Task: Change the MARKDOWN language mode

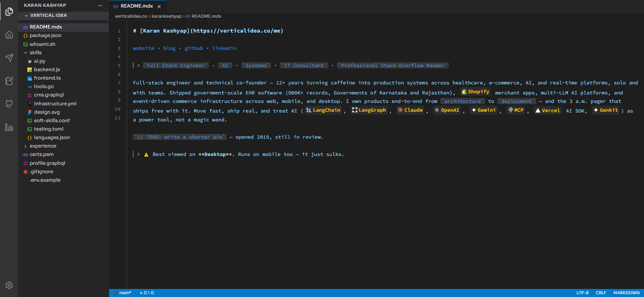Action: (x=626, y=293)
